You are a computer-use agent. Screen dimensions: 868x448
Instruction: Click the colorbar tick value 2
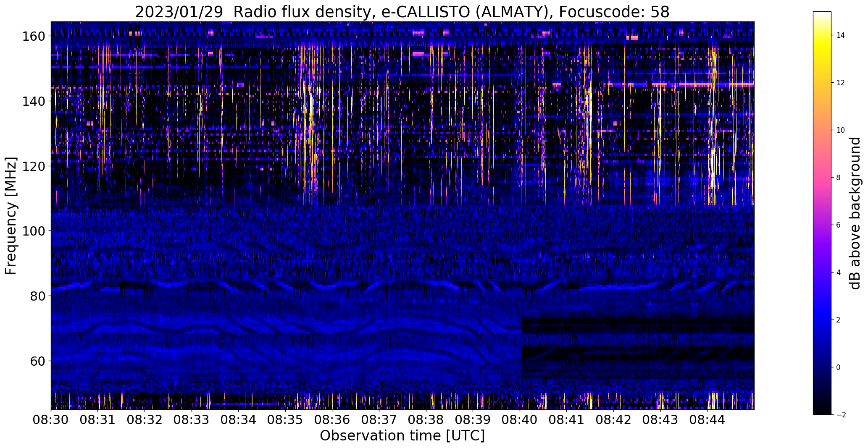point(839,320)
